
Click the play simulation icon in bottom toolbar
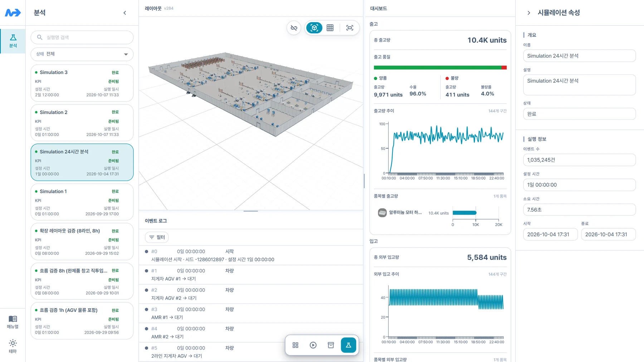tap(313, 345)
